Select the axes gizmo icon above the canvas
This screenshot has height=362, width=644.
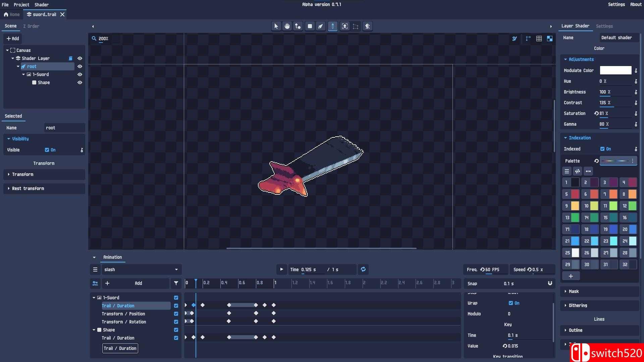coord(528,38)
